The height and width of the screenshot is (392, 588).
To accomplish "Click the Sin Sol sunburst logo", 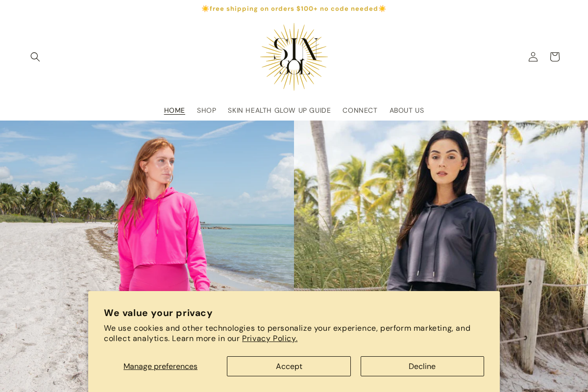I will 294,57.
